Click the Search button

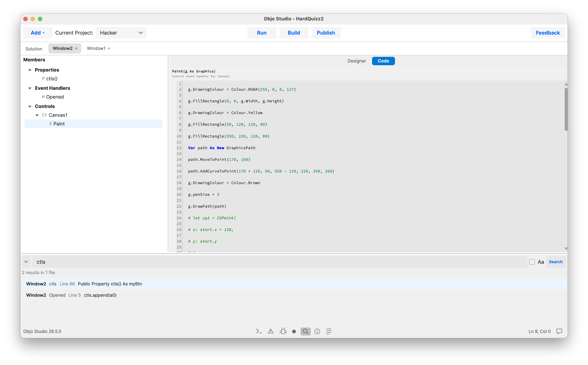point(556,262)
